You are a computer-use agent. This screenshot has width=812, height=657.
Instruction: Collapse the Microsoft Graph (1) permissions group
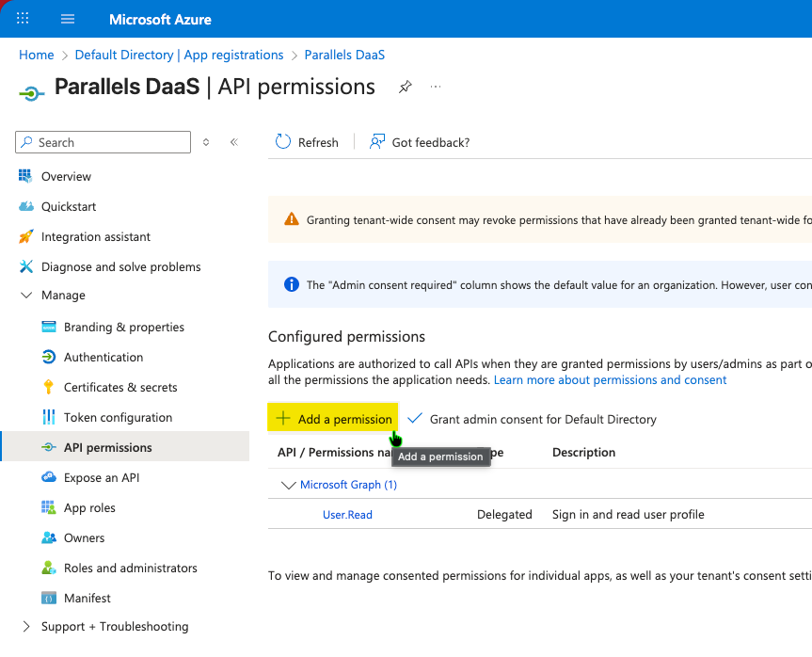289,485
